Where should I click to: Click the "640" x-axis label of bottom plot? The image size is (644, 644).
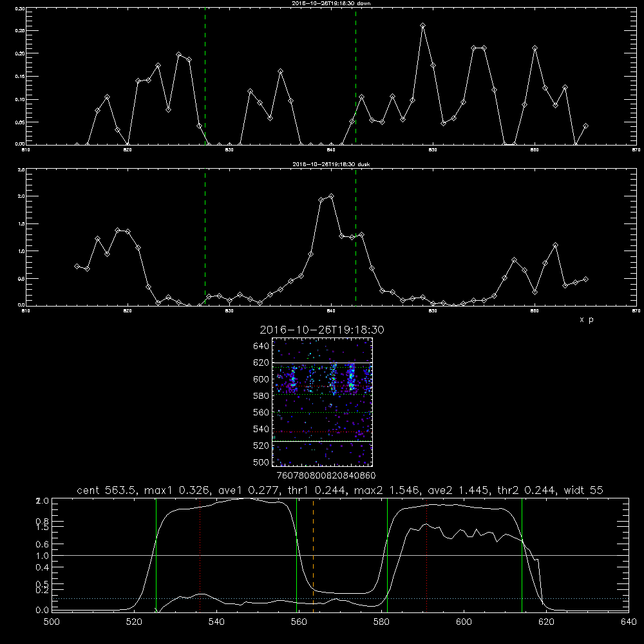point(629,622)
